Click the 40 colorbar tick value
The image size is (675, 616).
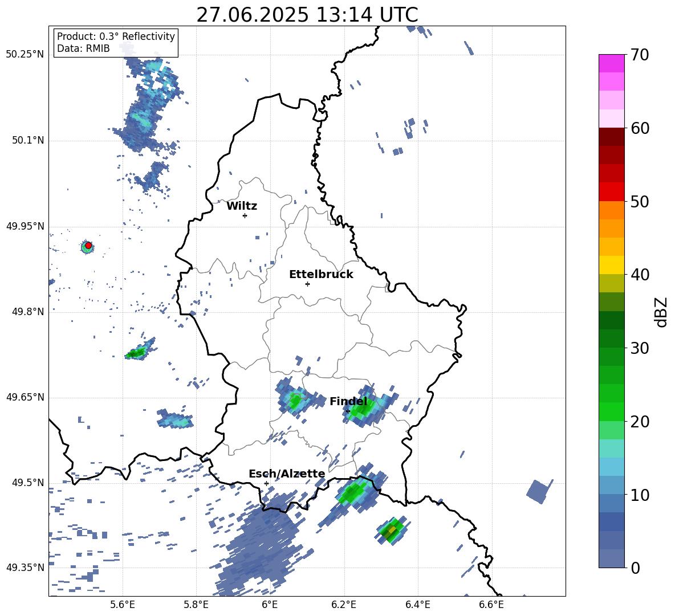tap(640, 275)
